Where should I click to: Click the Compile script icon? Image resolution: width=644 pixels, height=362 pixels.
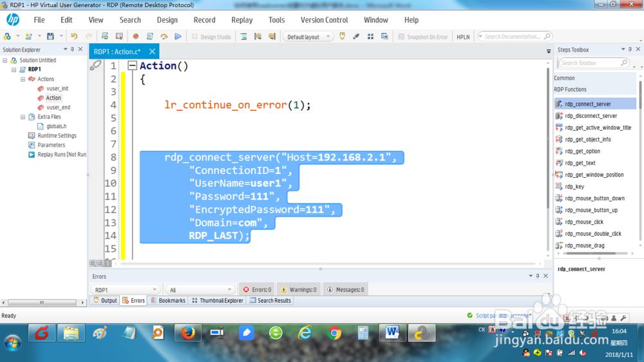(x=150, y=37)
